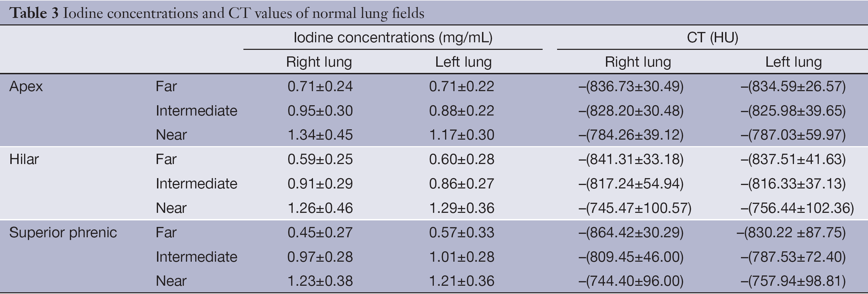Viewport: 868px width, 294px height.
Task: Click CT value –(834.59±26.57)
Action: tap(793, 86)
